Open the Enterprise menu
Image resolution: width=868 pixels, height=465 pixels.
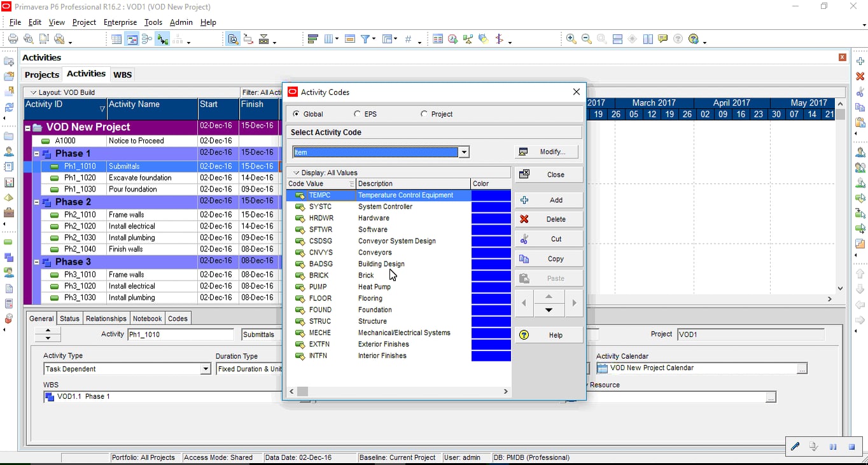pos(120,22)
